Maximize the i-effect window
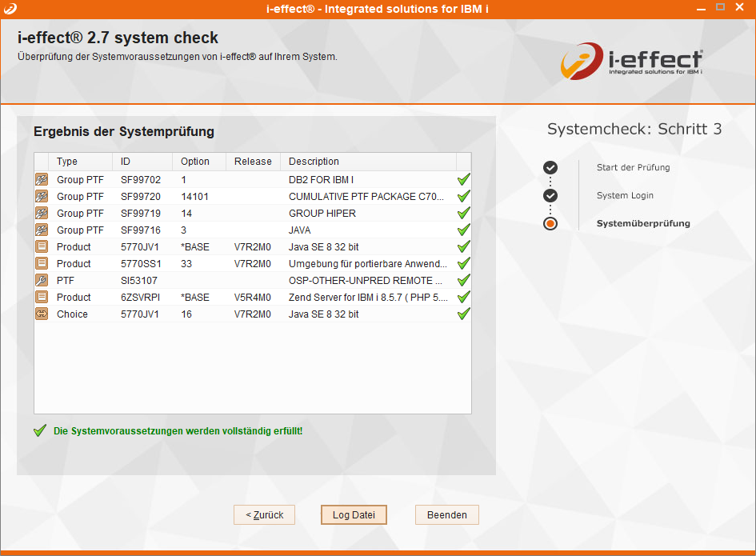756x556 pixels. pyautogui.click(x=720, y=7)
